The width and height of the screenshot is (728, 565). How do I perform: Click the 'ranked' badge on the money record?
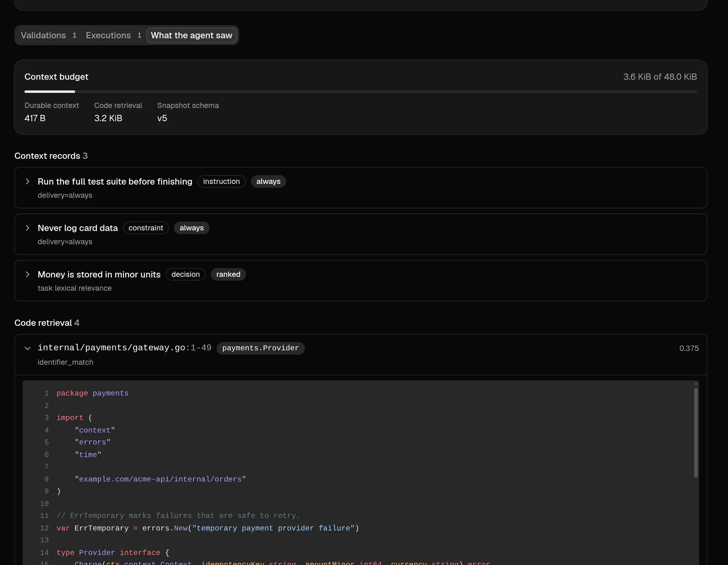coord(228,274)
